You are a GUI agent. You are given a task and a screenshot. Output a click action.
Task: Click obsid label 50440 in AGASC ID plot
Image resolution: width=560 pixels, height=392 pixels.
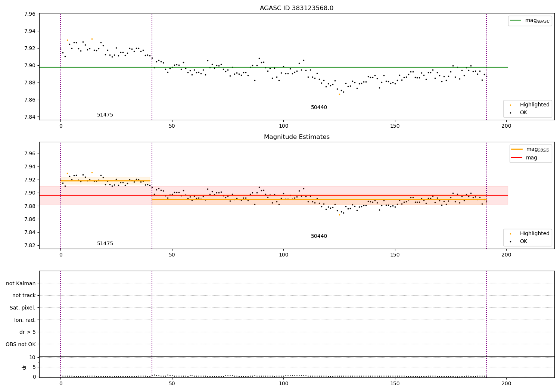point(319,108)
